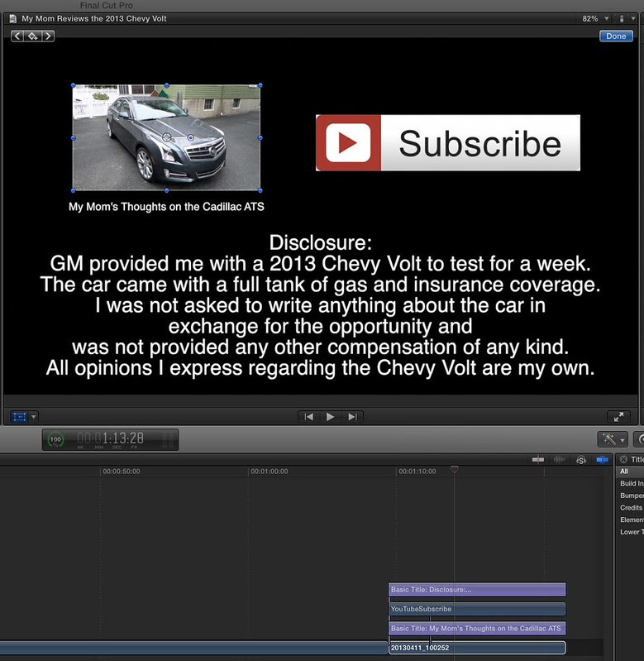This screenshot has height=661, width=644.
Task: Select the Transform tool button below the viewer
Action: (19, 417)
